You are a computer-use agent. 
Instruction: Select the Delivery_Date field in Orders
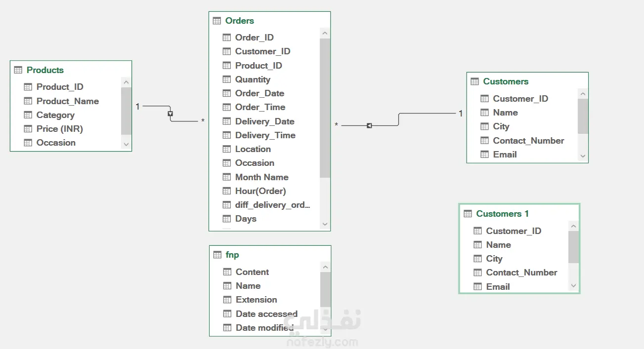(265, 121)
